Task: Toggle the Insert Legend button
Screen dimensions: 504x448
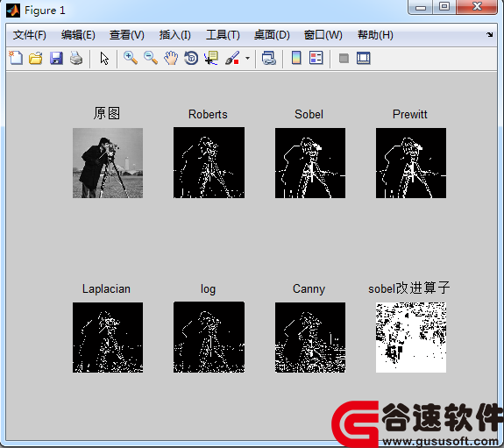Action: click(316, 58)
